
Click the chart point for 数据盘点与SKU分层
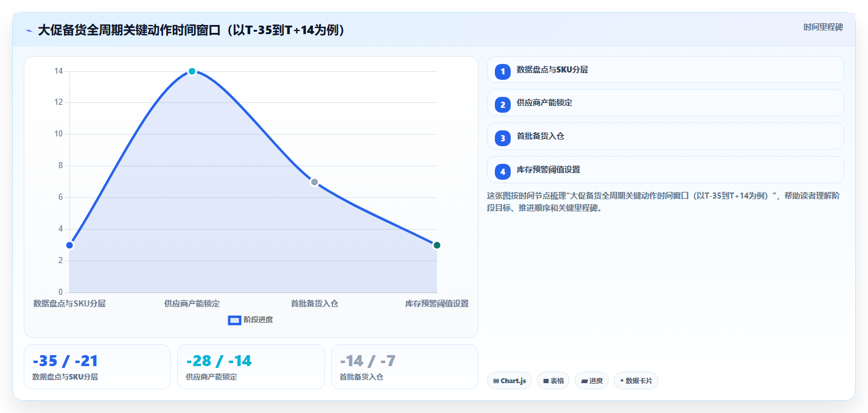click(69, 245)
